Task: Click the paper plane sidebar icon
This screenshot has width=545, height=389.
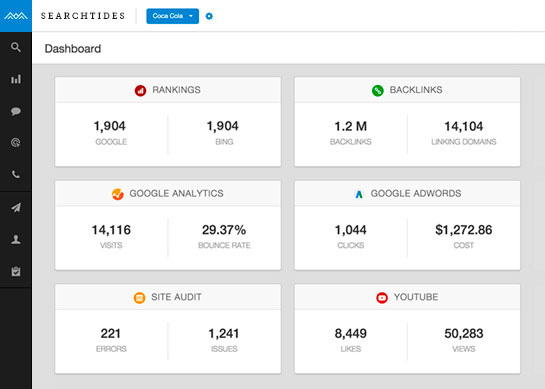Action: [x=16, y=208]
